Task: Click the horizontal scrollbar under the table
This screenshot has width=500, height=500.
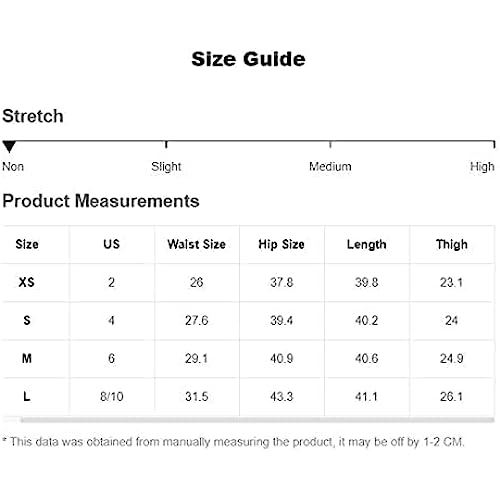Action: coord(258,420)
